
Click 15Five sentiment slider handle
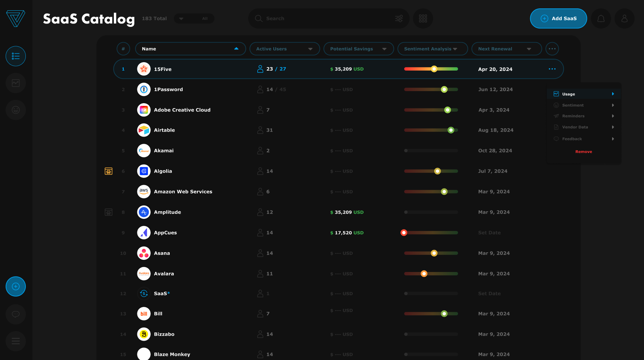(434, 69)
